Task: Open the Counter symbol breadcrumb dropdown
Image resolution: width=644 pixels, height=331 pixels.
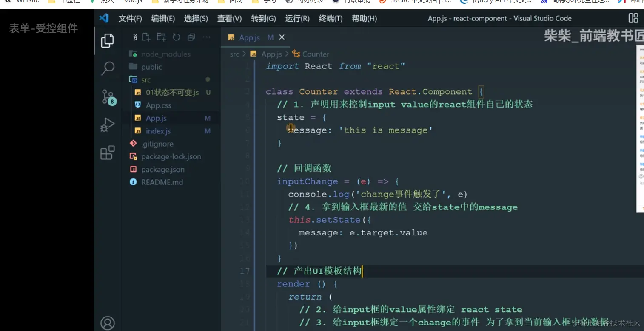Action: pyautogui.click(x=316, y=54)
